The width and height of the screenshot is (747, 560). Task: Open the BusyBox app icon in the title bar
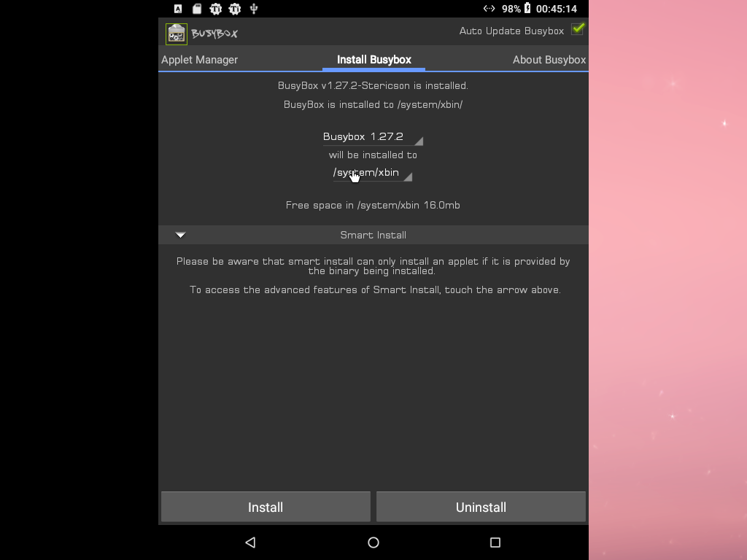click(x=176, y=34)
